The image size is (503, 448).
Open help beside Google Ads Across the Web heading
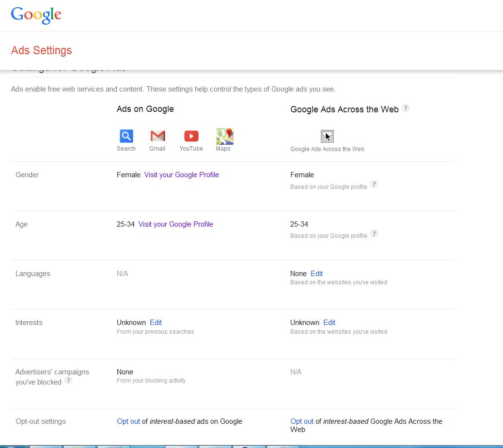coord(406,108)
